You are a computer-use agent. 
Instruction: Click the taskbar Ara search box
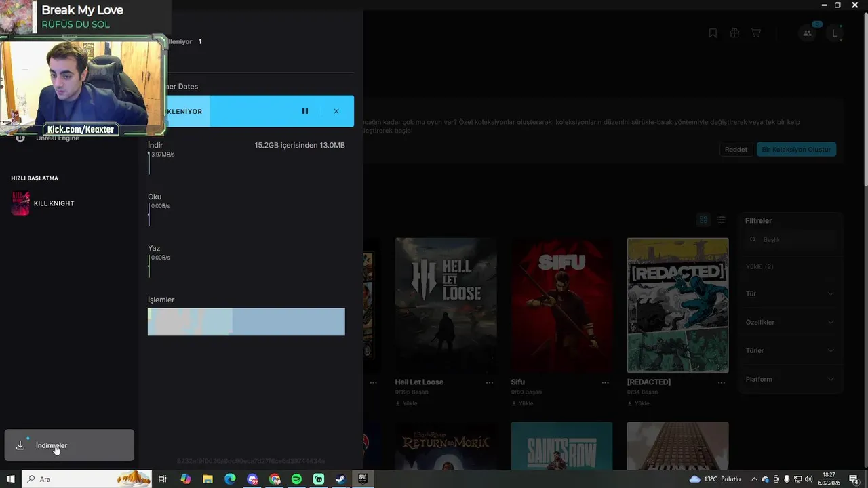[x=87, y=479]
